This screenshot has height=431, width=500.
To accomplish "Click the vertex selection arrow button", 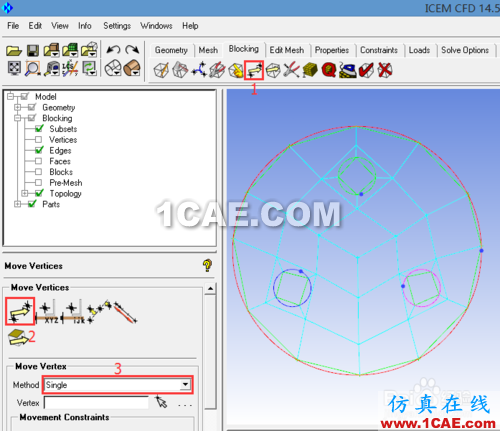I will (x=162, y=402).
